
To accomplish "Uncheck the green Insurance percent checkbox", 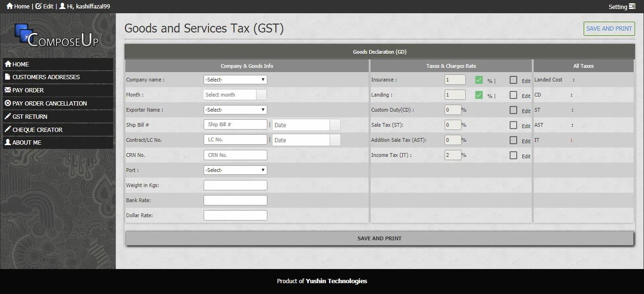I will point(479,80).
